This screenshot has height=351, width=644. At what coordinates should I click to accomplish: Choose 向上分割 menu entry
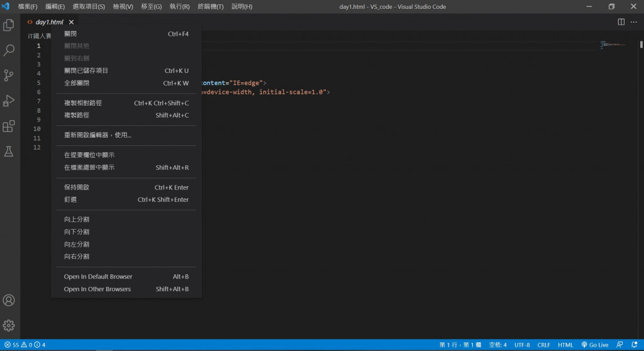(126, 220)
